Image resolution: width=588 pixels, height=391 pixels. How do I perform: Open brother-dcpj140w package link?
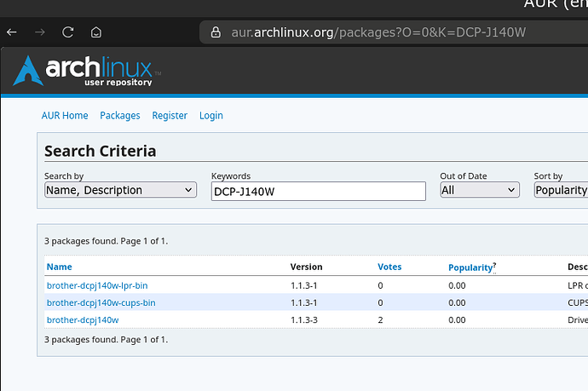[x=83, y=319]
